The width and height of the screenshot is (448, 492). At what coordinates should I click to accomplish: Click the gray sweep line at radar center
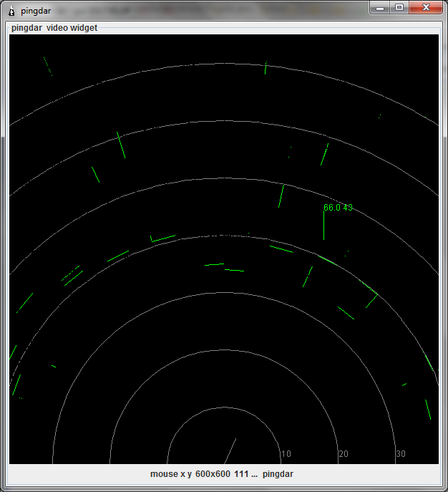230,451
